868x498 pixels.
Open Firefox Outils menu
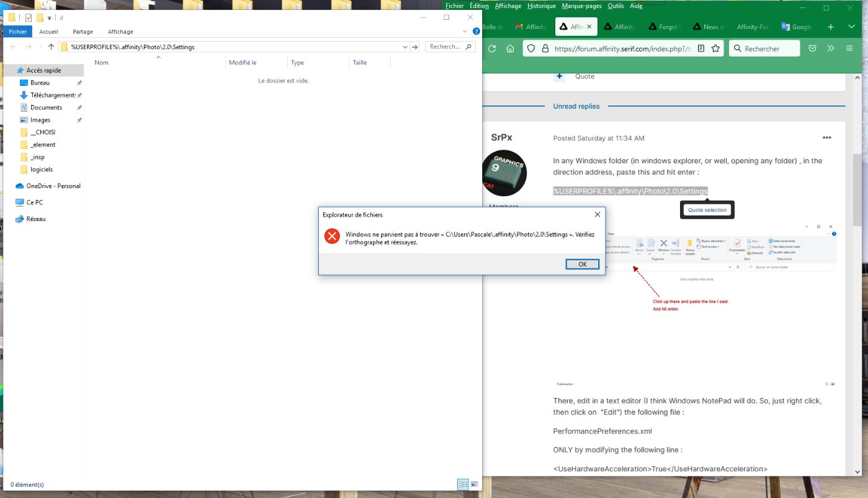point(616,6)
